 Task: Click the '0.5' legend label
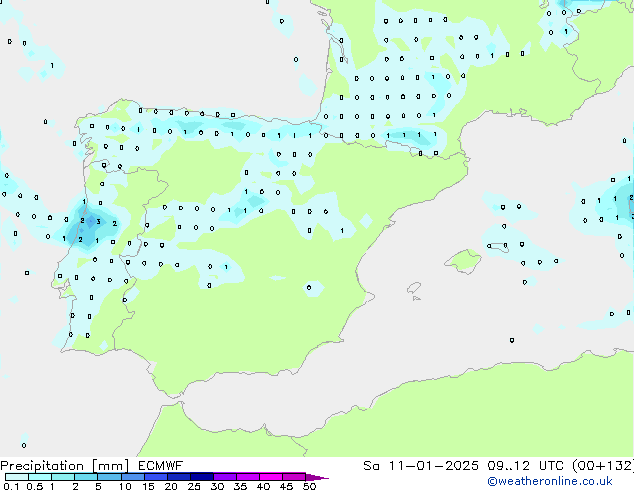[x=35, y=486]
